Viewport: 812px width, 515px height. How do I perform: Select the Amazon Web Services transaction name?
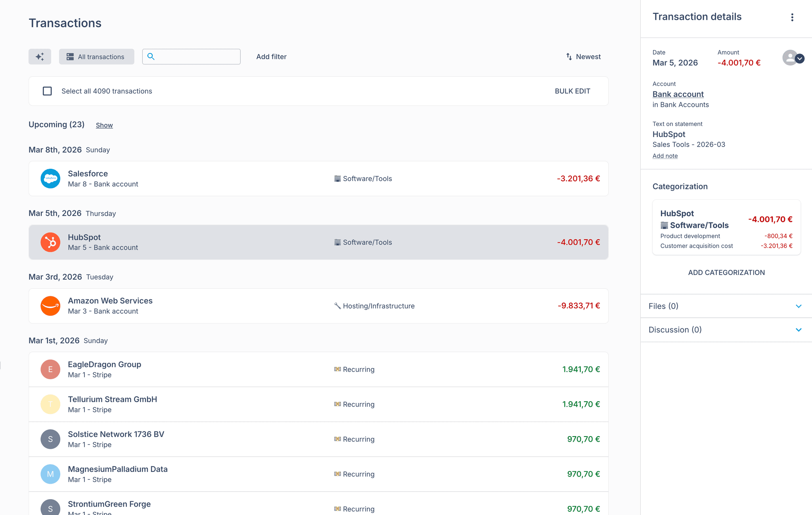110,301
